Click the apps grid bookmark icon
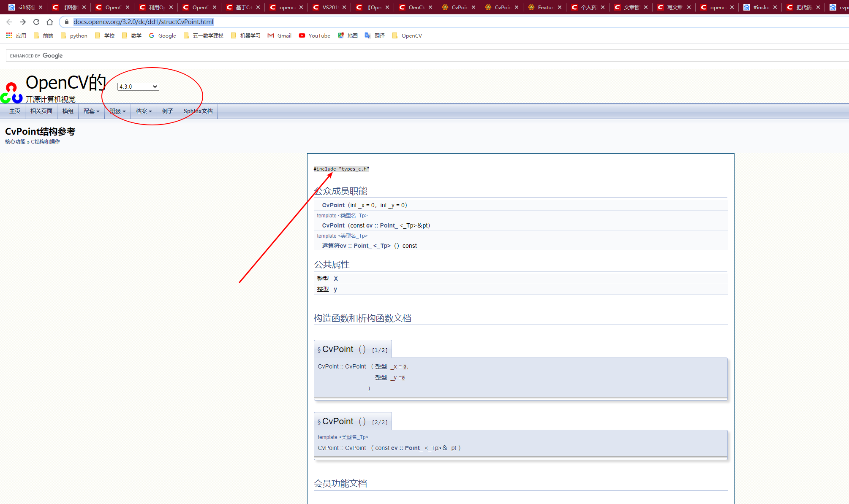Image resolution: width=849 pixels, height=504 pixels. [9, 36]
